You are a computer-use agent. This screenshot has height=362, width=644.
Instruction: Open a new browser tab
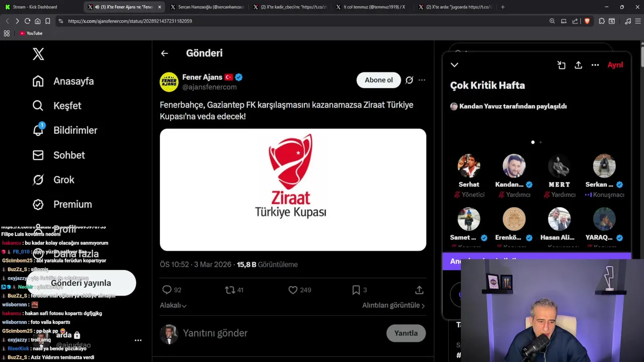click(x=503, y=7)
